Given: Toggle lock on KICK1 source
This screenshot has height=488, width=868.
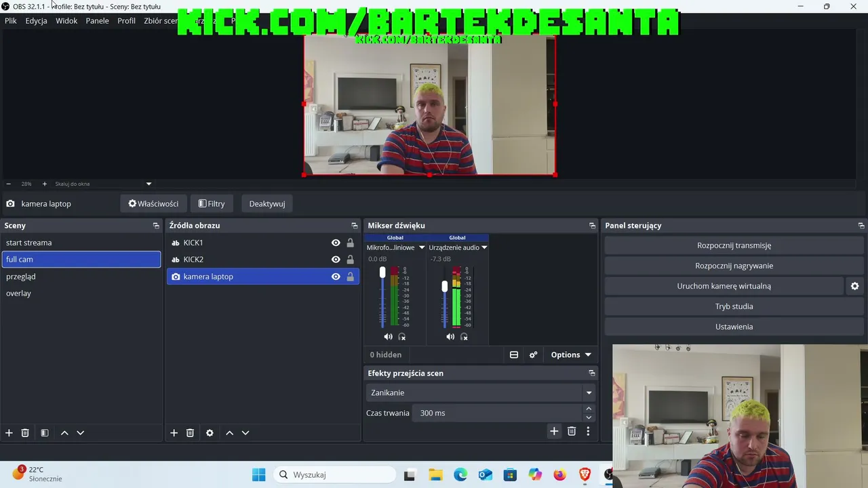Looking at the screenshot, I should [x=350, y=243].
